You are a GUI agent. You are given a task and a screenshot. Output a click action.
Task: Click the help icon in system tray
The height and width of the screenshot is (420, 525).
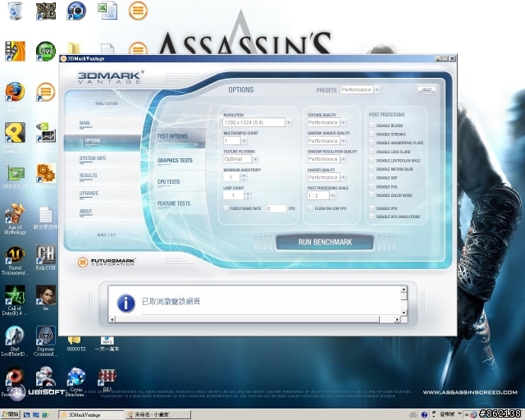click(424, 415)
